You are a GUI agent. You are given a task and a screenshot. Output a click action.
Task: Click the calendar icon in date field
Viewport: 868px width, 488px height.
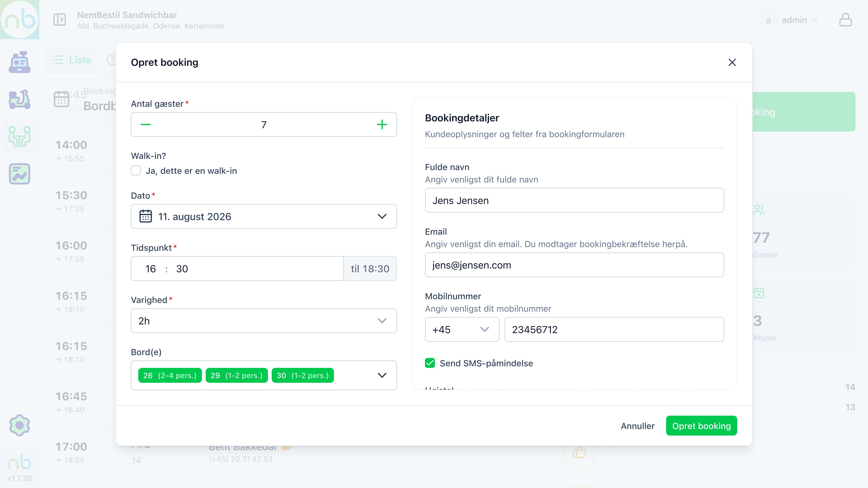point(146,216)
